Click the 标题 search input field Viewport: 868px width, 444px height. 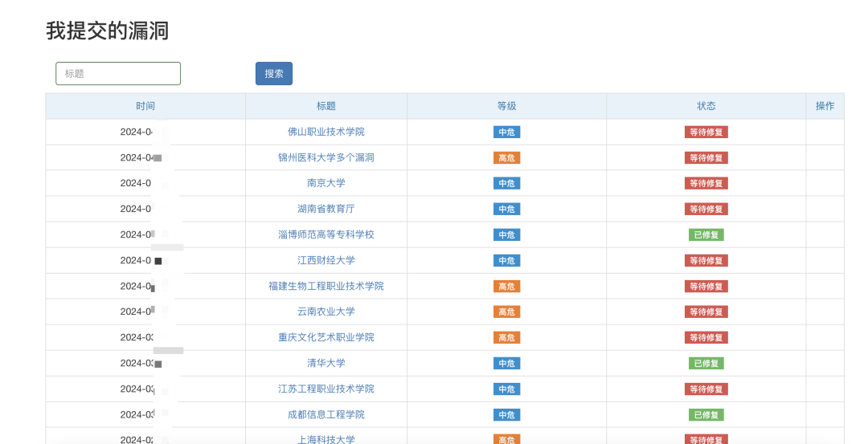point(118,74)
